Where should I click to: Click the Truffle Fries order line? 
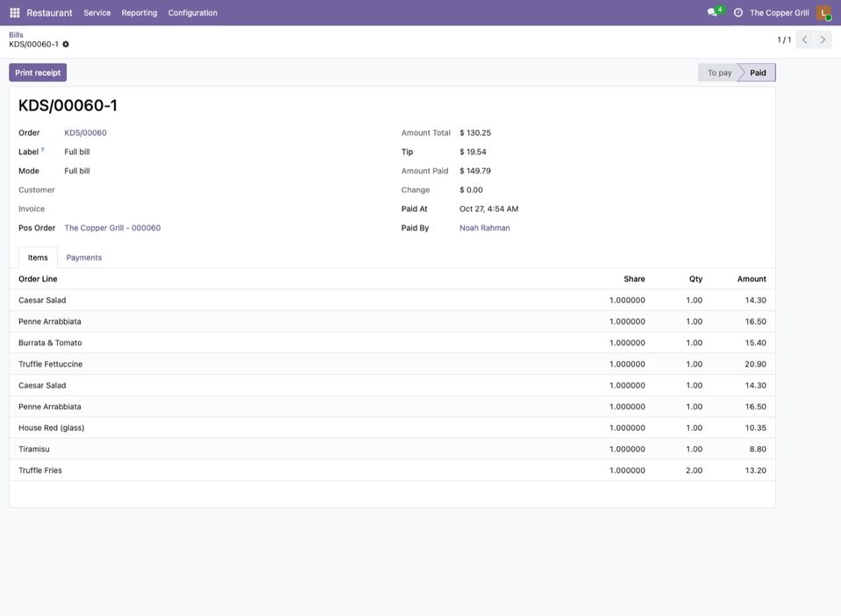click(x=392, y=471)
